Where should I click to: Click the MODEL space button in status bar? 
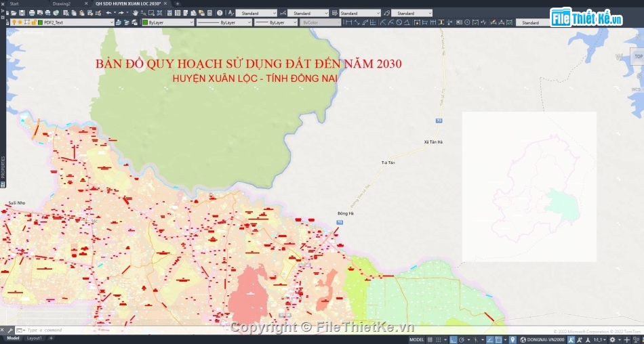pos(416,339)
